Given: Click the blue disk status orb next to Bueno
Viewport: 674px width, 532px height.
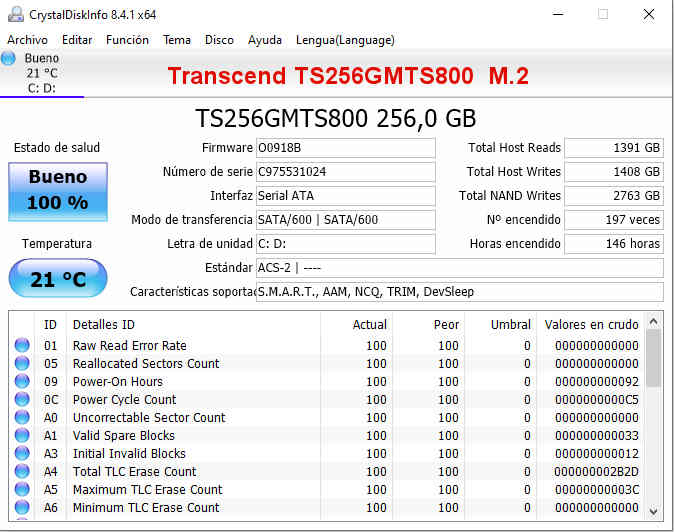Looking at the screenshot, I should (8, 58).
